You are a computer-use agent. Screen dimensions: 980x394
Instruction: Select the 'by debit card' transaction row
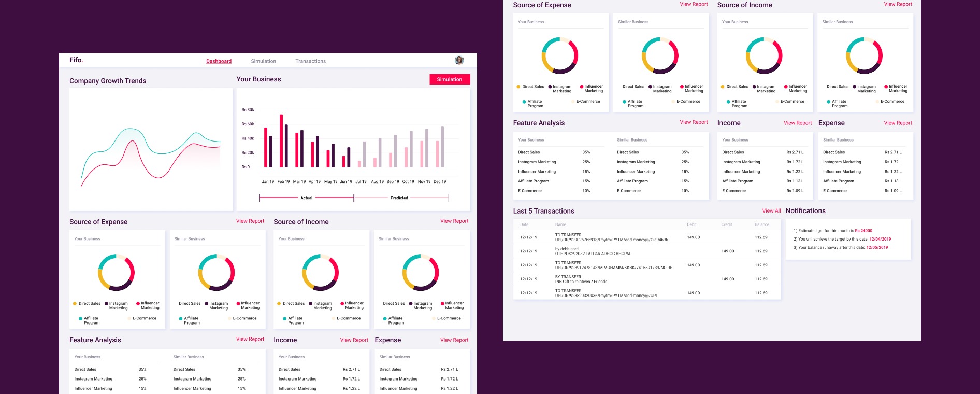(x=646, y=251)
